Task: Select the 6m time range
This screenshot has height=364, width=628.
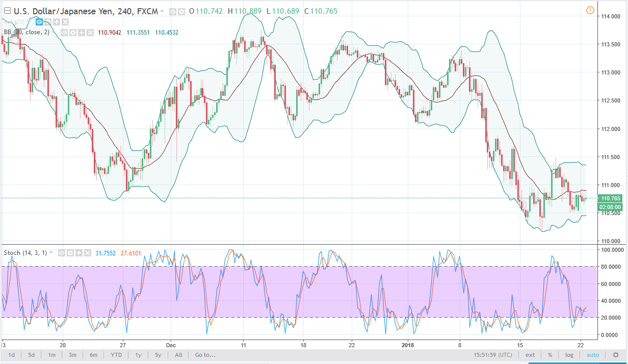Action: [93, 355]
